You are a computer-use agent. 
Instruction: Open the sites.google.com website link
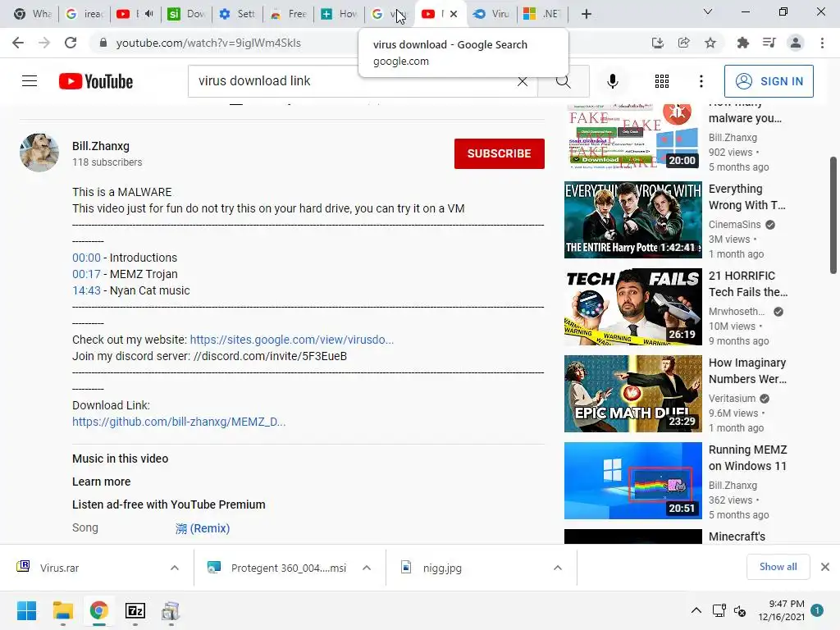point(292,340)
